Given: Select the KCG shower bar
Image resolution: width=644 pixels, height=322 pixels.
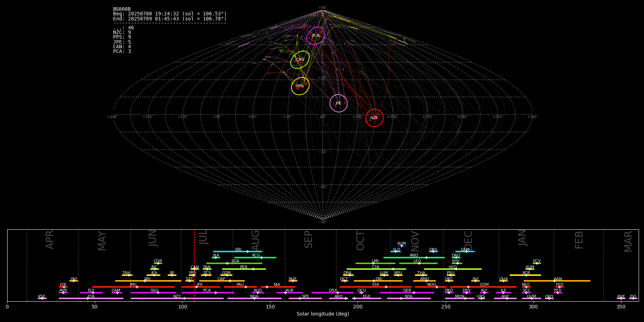Looking at the screenshot, I should point(255,258).
